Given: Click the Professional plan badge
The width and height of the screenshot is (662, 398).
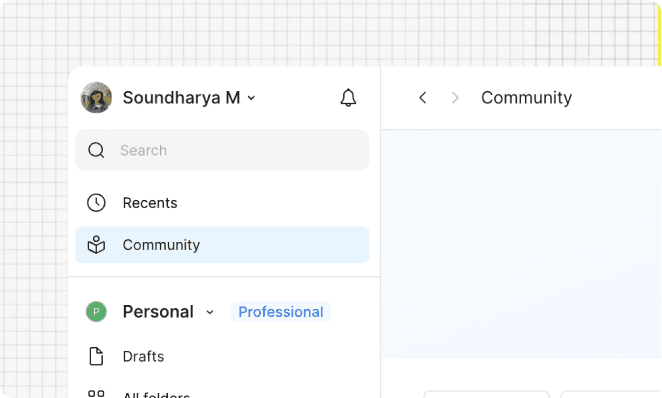Looking at the screenshot, I should click(281, 312).
